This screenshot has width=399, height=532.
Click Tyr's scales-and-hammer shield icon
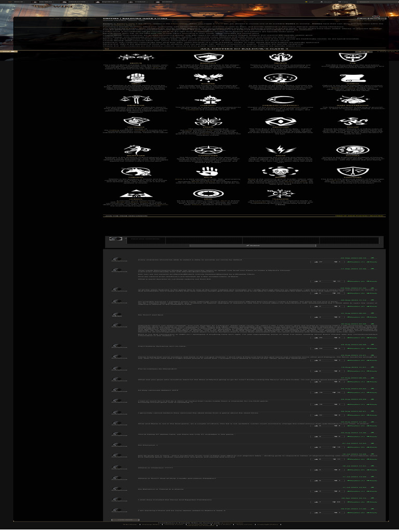pyautogui.click(x=353, y=57)
